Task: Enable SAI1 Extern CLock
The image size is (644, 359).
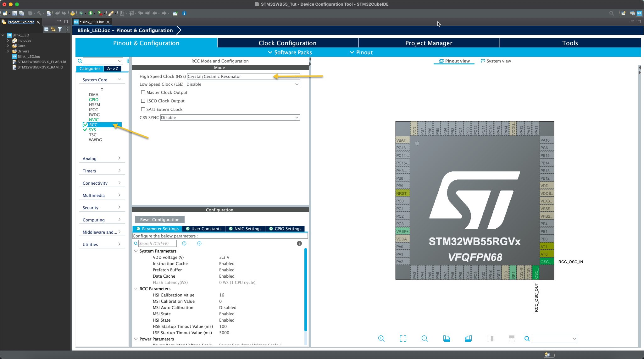Action: tap(143, 109)
